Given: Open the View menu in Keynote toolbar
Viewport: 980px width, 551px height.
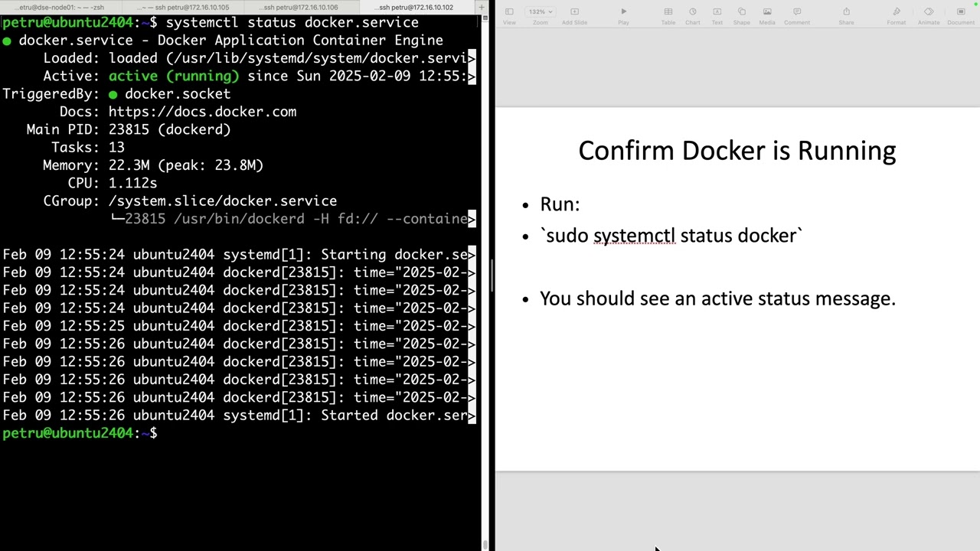Looking at the screenshot, I should click(x=509, y=15).
